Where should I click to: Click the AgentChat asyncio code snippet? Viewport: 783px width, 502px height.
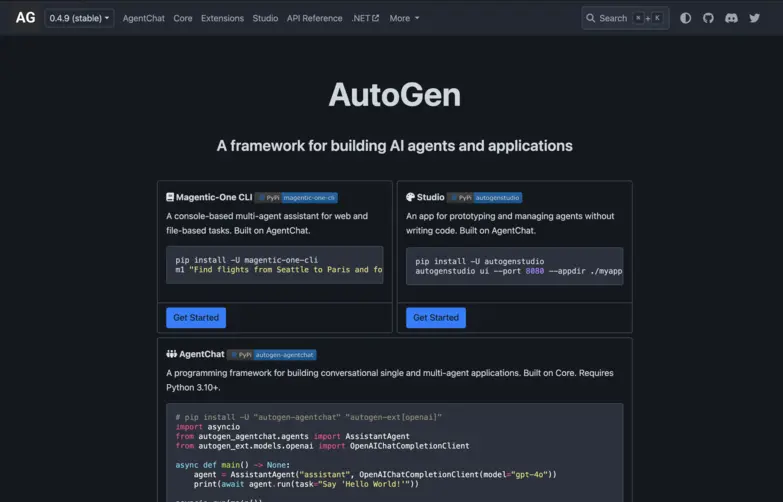click(394, 452)
